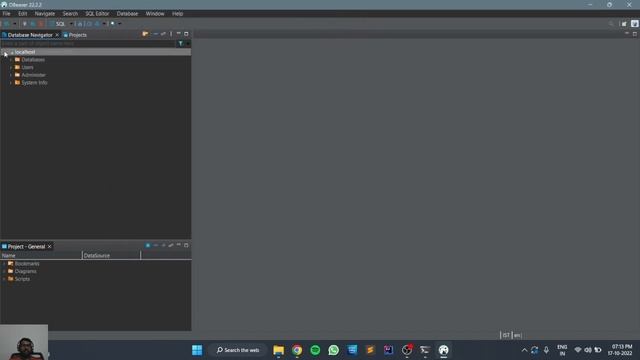The width and height of the screenshot is (640, 360).
Task: Toggle Link with Editor in Project panel
Action: pyautogui.click(x=171, y=245)
